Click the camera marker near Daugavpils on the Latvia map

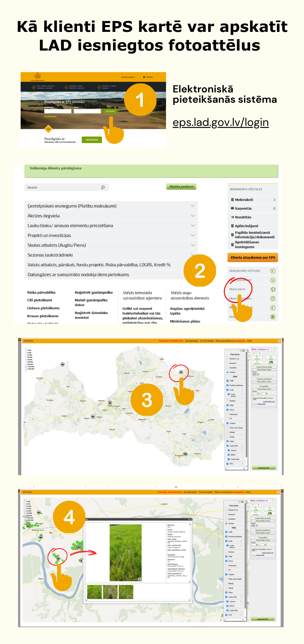pos(185,454)
